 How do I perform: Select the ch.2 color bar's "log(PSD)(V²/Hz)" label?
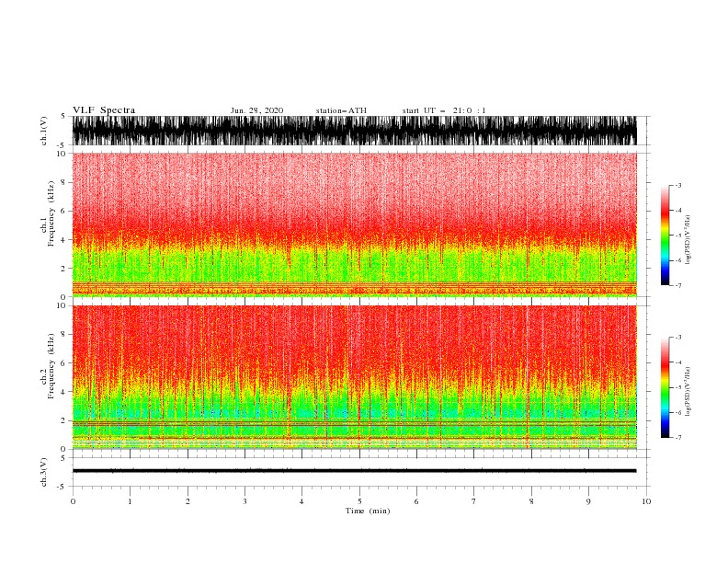pyautogui.click(x=688, y=391)
